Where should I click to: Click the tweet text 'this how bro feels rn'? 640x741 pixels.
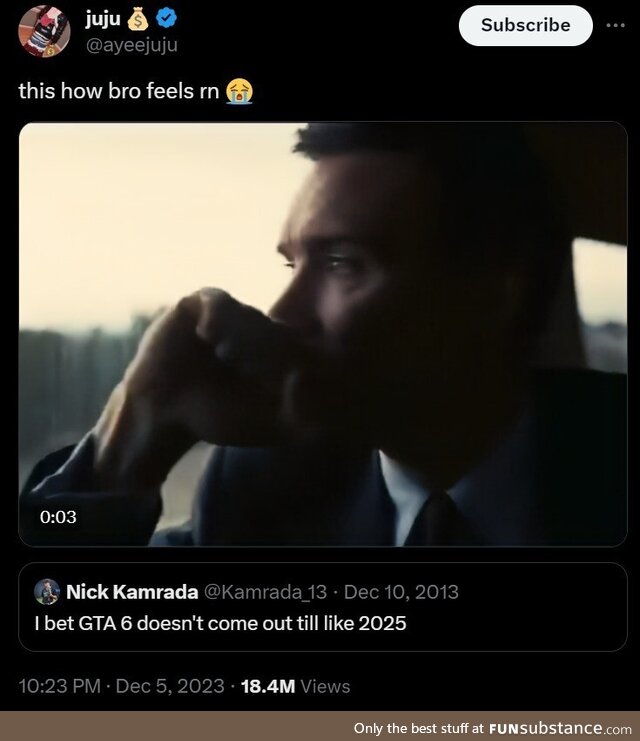click(119, 91)
